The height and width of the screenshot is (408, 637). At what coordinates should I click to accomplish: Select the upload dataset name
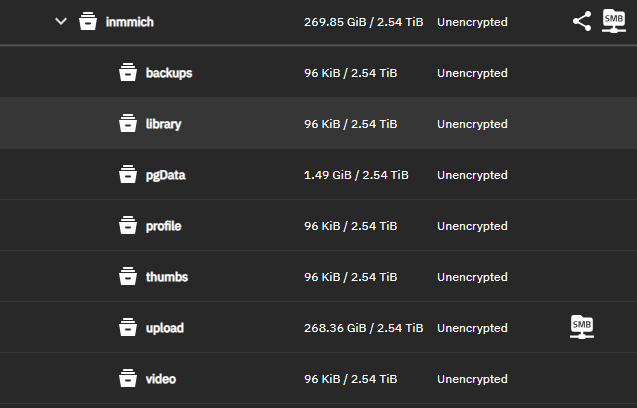pos(165,328)
